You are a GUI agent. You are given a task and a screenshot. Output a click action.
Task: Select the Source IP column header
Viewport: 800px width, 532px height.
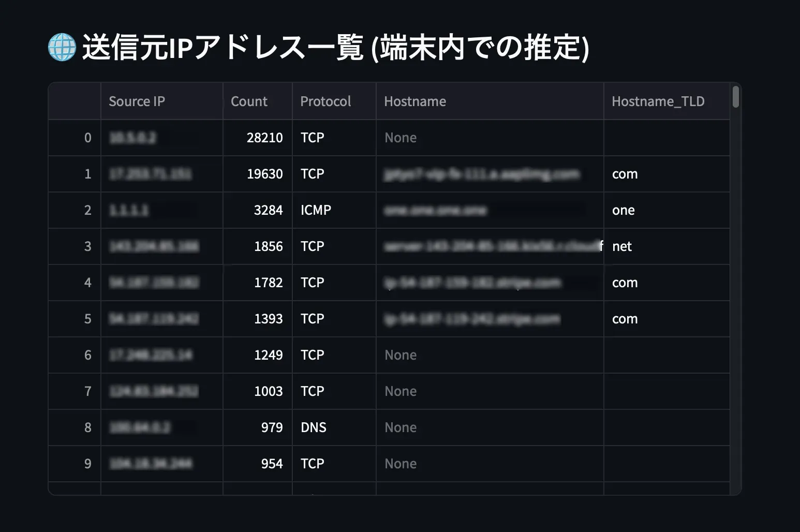coord(137,101)
